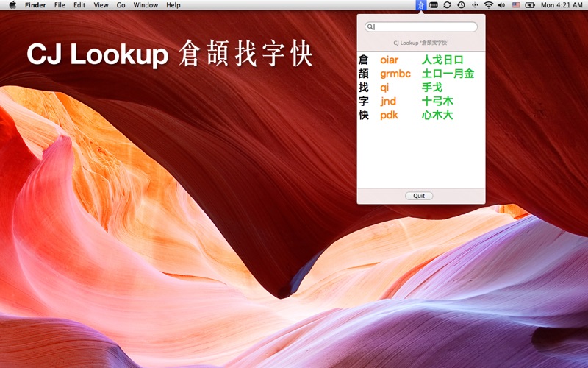Quit CJ Lookup with the Quit button
The width and height of the screenshot is (588, 368).
click(419, 196)
